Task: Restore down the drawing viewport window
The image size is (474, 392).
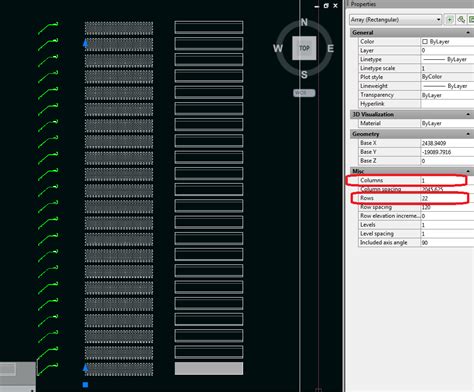Action: [326, 6]
